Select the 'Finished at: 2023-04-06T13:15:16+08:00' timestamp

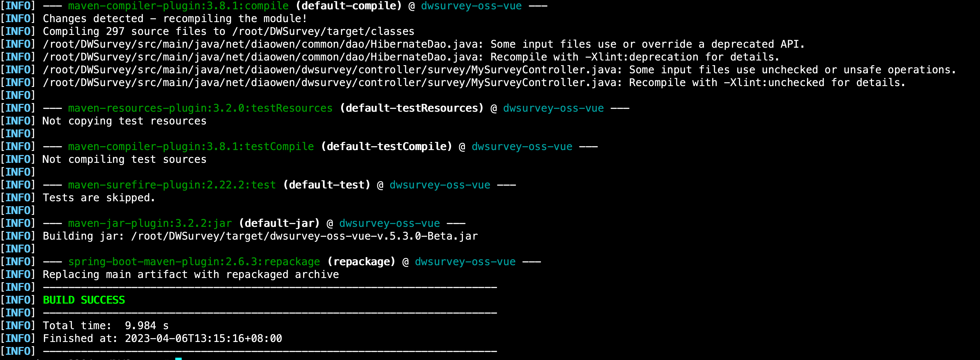(162, 338)
